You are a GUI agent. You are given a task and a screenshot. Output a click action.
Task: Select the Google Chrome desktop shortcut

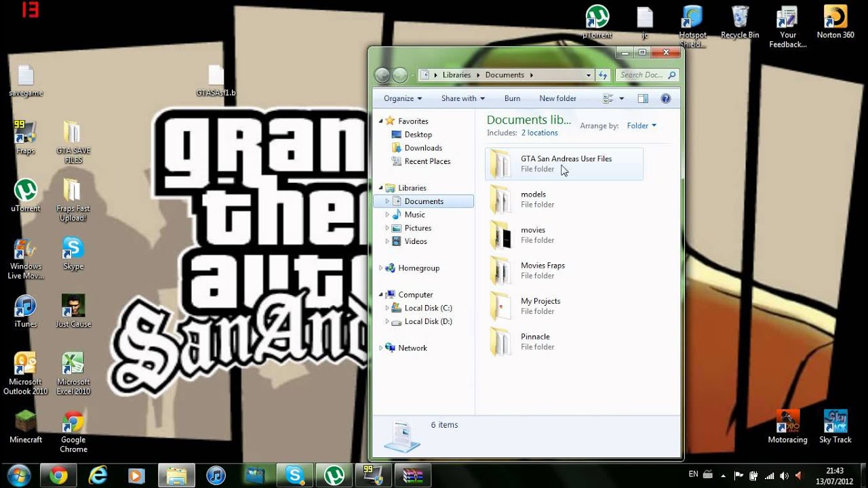pyautogui.click(x=73, y=432)
